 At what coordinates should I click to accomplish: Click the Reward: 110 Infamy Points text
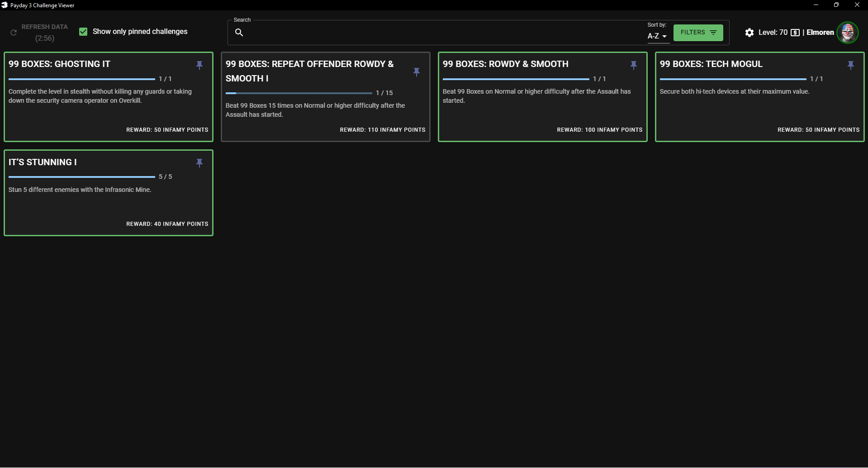[x=383, y=130]
